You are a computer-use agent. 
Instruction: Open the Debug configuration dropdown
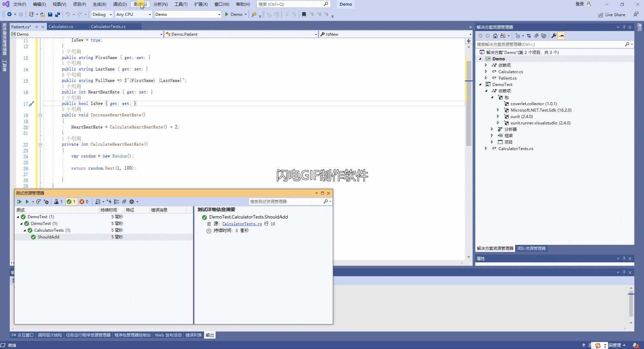(102, 14)
